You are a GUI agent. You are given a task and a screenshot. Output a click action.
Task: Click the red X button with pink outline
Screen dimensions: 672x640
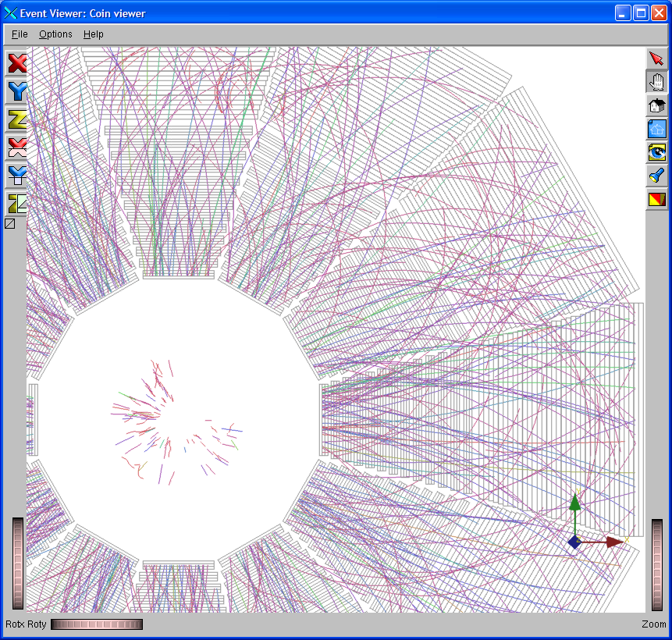coord(16,148)
